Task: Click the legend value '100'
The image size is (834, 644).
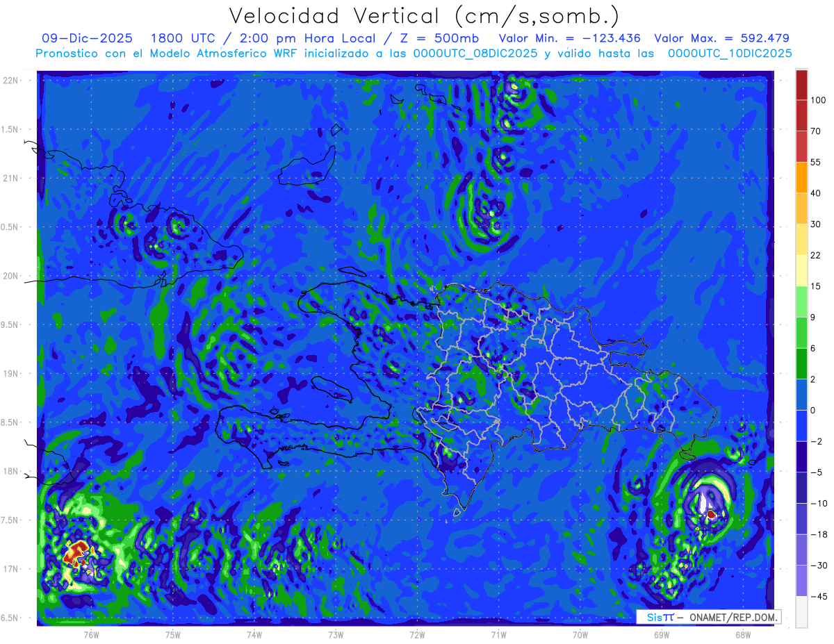Action: [818, 100]
